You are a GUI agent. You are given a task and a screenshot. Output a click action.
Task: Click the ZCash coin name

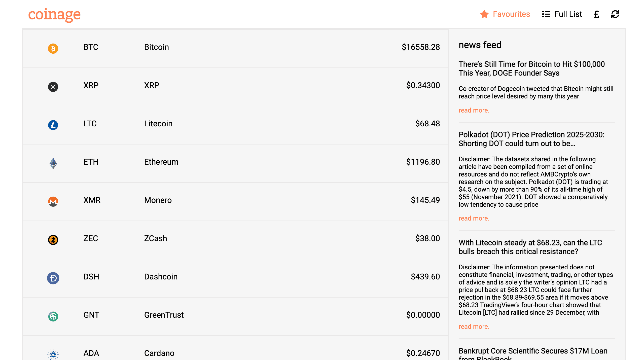155,238
